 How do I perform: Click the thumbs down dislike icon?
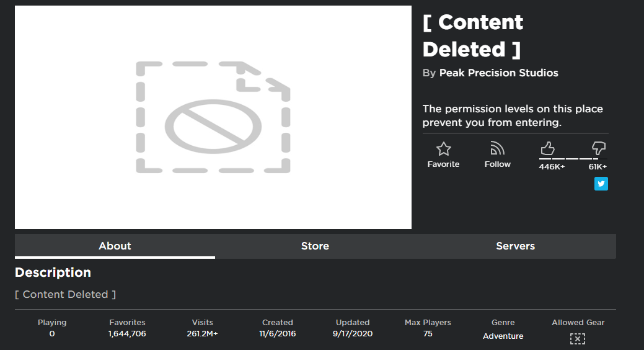tap(598, 148)
